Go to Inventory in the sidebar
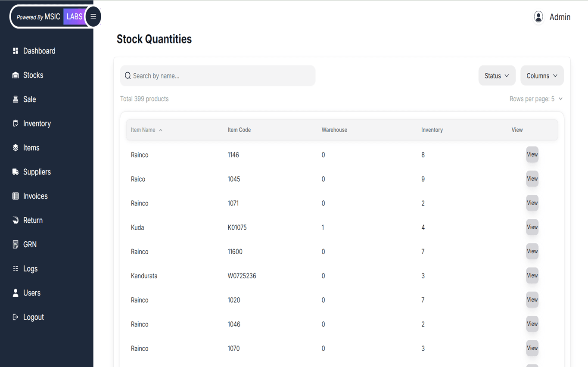 tap(37, 124)
